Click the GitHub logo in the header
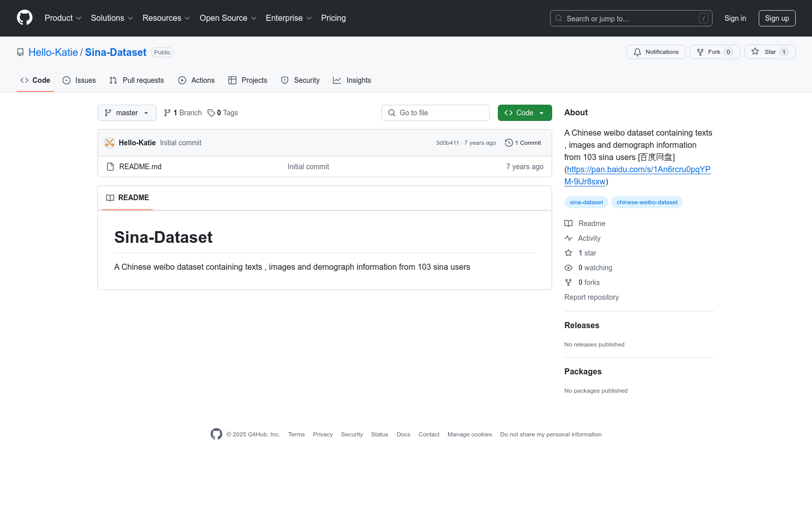 (24, 18)
